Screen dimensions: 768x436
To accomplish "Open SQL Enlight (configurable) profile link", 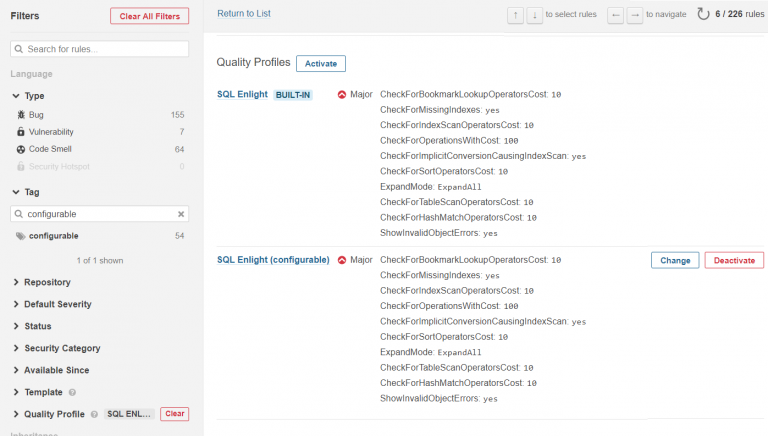I will pos(273,260).
